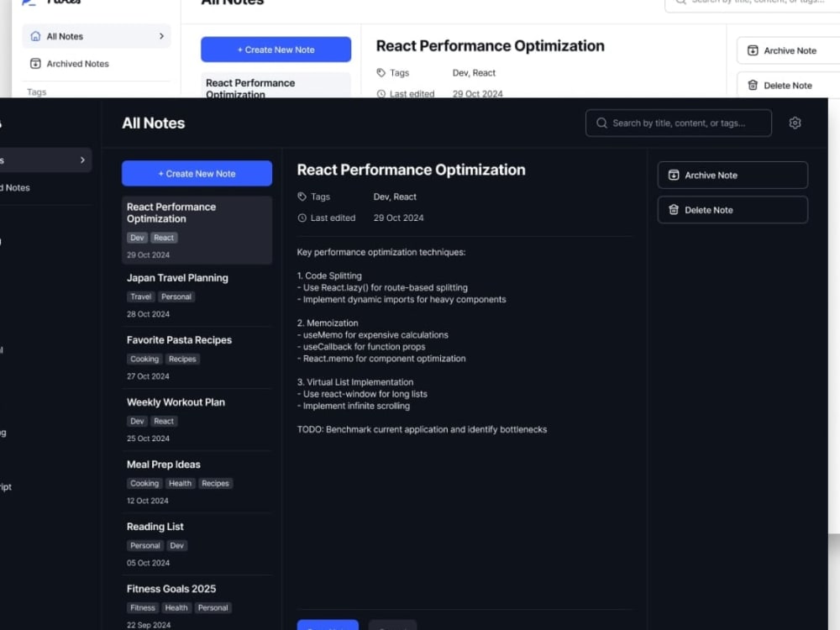Click Health tag on Fitness Goals 2025

point(176,607)
